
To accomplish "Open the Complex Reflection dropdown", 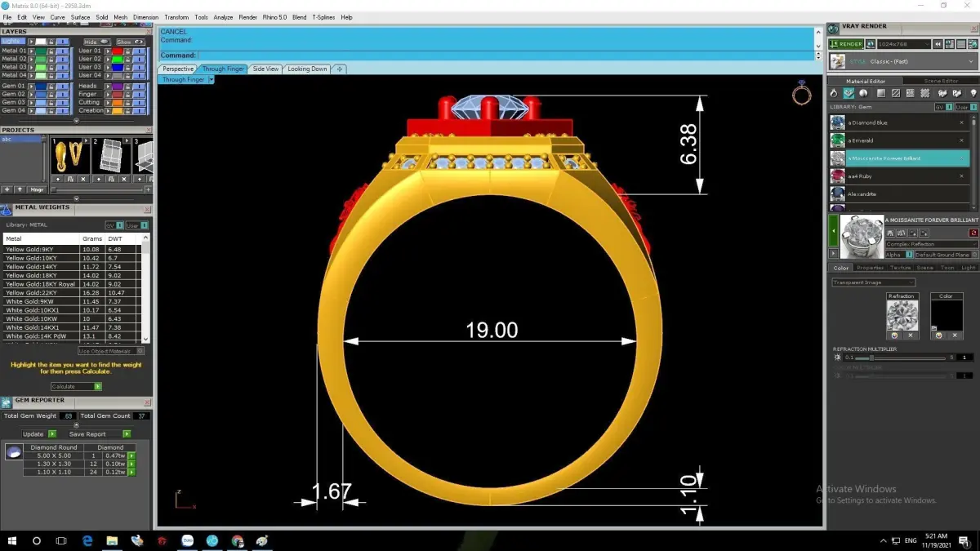I will [932, 244].
